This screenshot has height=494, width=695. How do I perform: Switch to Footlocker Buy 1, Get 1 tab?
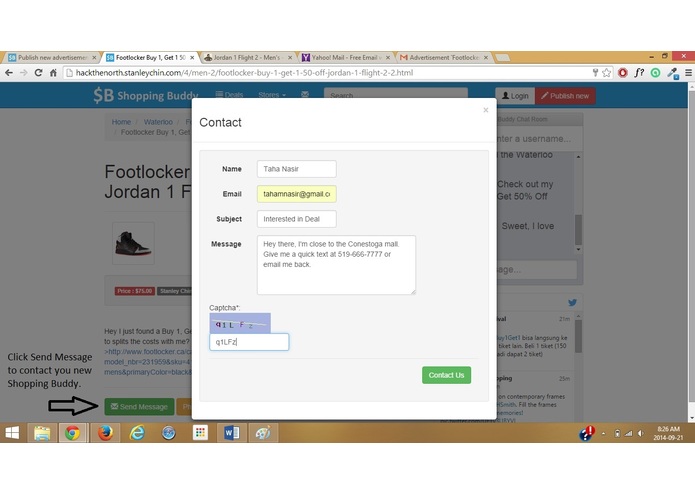click(x=150, y=58)
